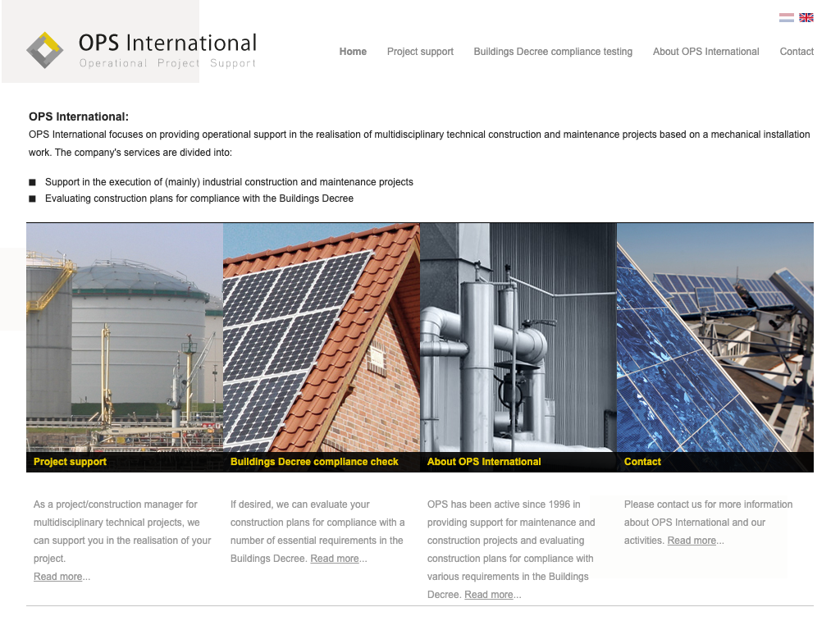Screen dimensions: 840x630
Task: Open the Contact menu item
Action: coord(797,52)
